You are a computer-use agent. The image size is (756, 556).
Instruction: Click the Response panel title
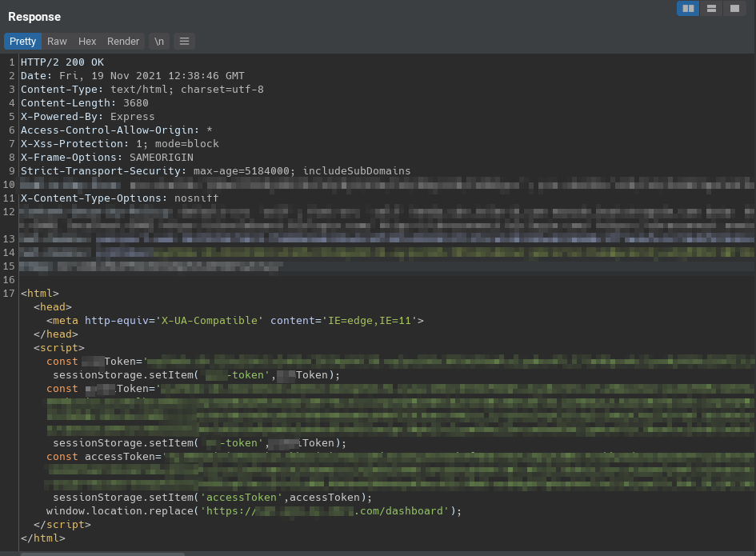[x=34, y=17]
